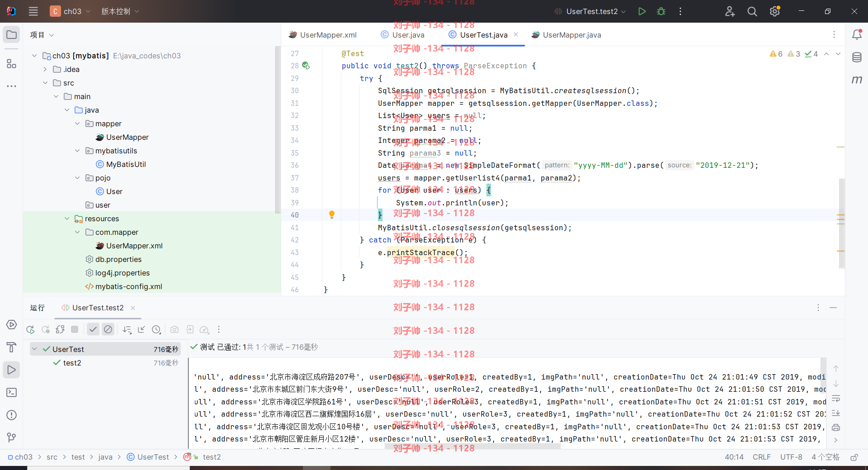This screenshot has width=868, height=470.
Task: Switch to the User.java editor tab
Action: click(403, 35)
